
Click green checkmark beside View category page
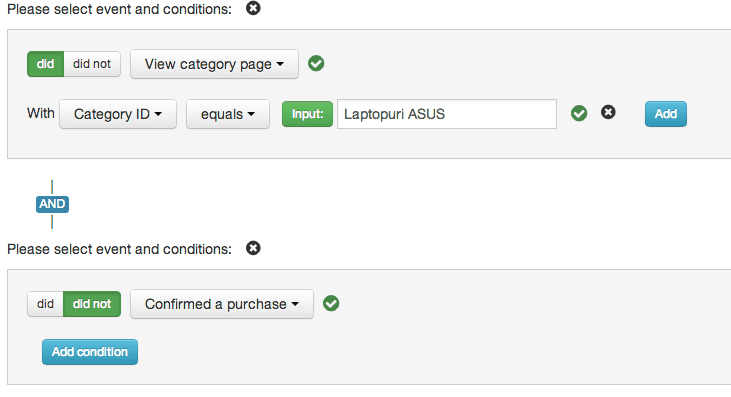coord(316,63)
